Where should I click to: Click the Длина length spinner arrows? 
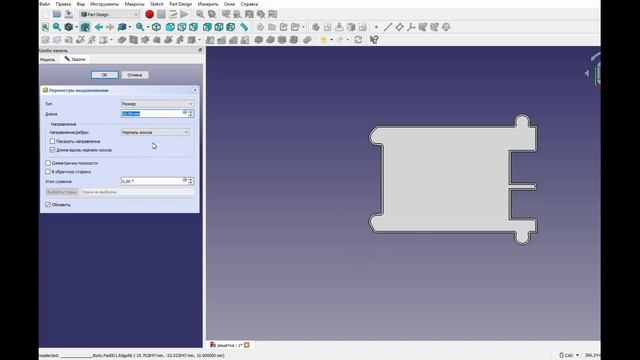click(x=191, y=113)
